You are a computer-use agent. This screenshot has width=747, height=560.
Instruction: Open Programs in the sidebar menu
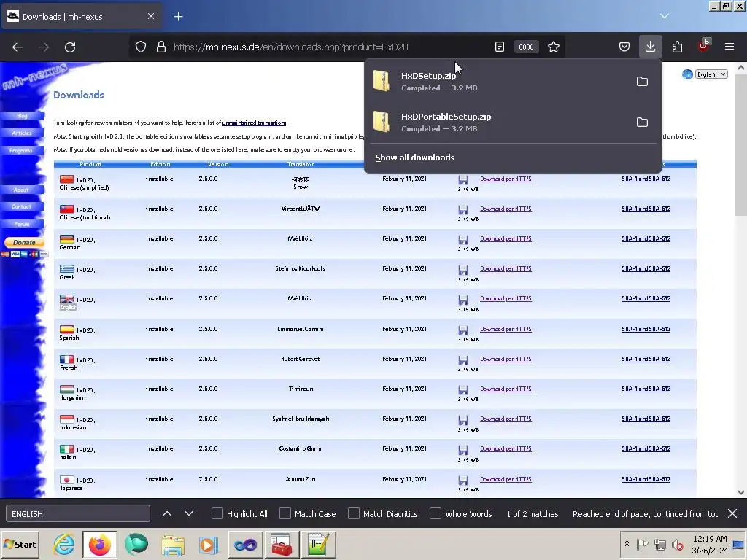coord(21,150)
